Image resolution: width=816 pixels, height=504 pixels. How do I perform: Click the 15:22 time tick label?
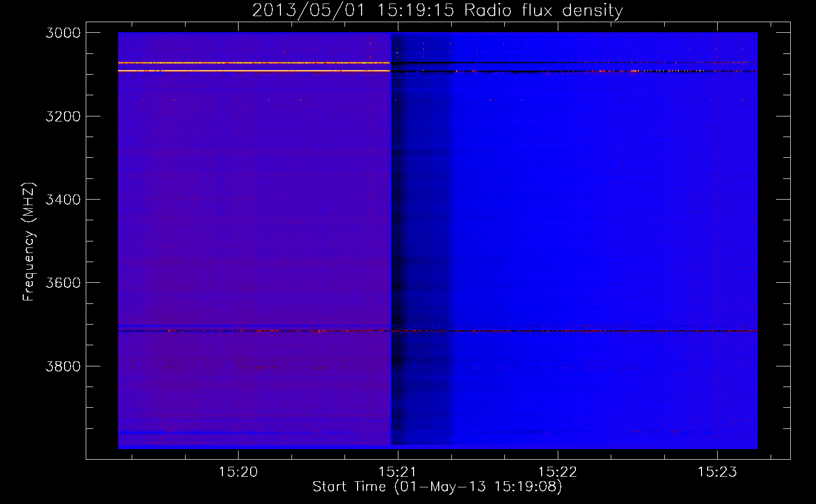tap(557, 472)
